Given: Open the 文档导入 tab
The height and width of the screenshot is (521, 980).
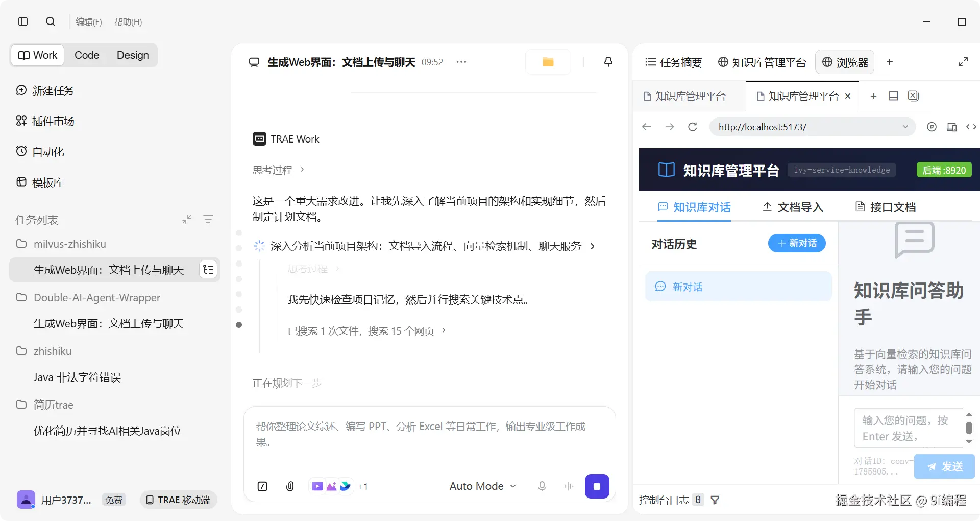Looking at the screenshot, I should tap(793, 207).
